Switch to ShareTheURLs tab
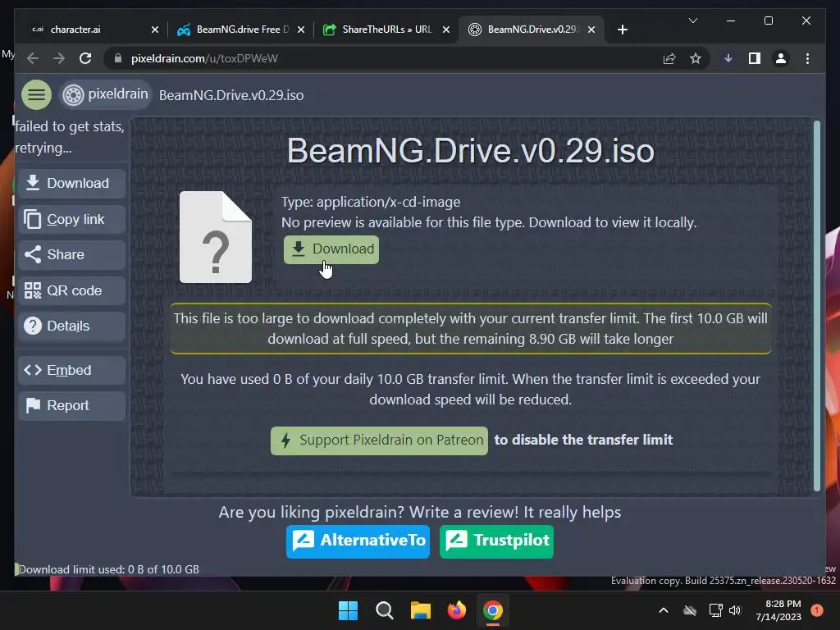 point(387,30)
